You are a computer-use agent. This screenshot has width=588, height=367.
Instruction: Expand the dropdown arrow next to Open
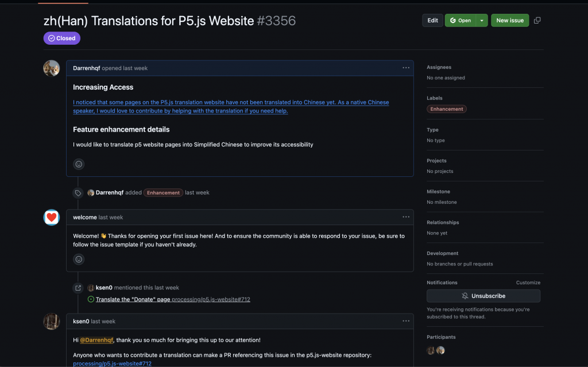point(482,20)
